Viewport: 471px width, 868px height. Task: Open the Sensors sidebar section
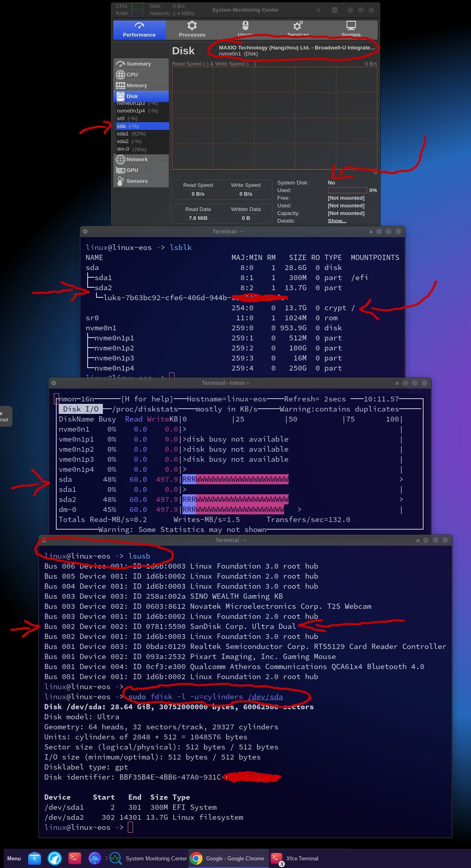[141, 181]
